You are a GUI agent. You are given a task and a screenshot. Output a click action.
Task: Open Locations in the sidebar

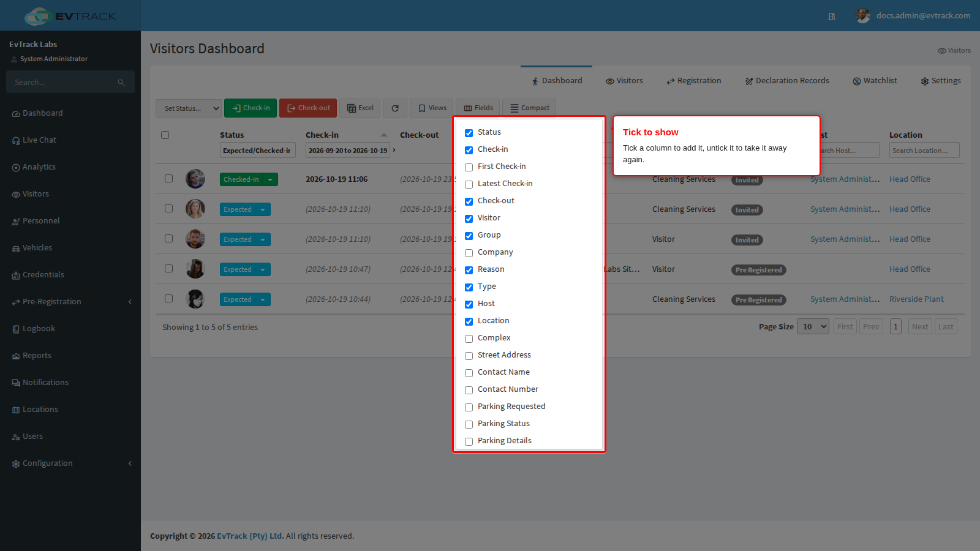[40, 410]
